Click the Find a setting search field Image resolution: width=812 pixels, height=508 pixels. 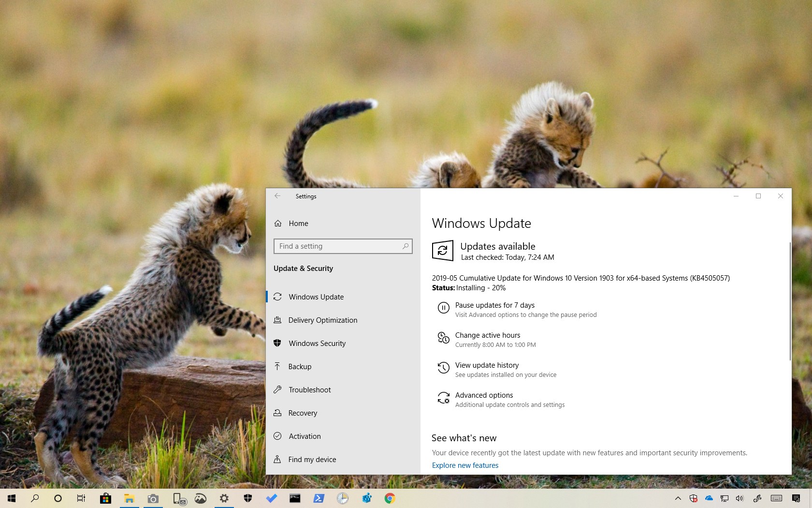tap(343, 246)
